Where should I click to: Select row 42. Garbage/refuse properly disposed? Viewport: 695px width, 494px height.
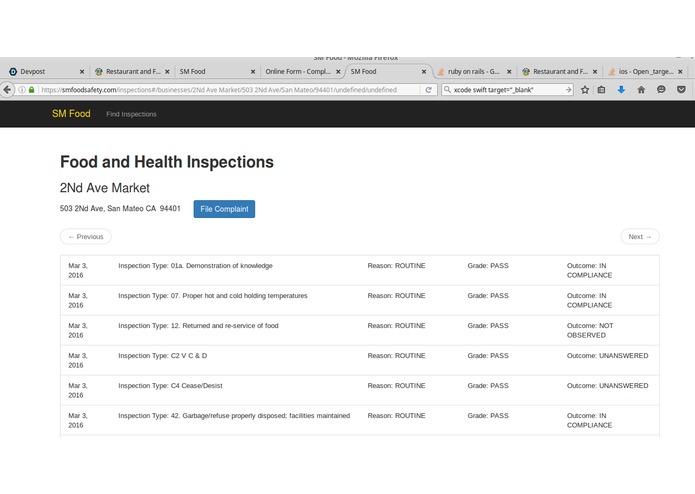click(359, 420)
